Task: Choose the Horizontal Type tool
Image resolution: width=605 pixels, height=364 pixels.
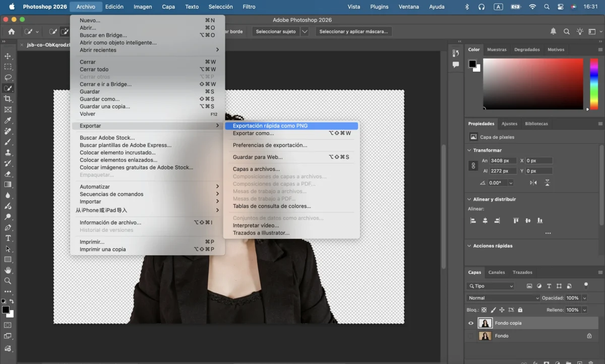Action: (8, 238)
